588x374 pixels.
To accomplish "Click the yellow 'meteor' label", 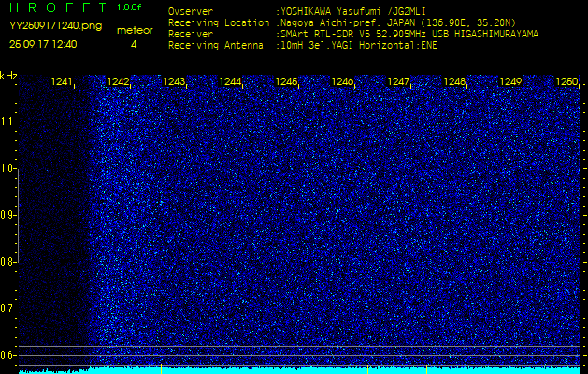I will tap(135, 31).
